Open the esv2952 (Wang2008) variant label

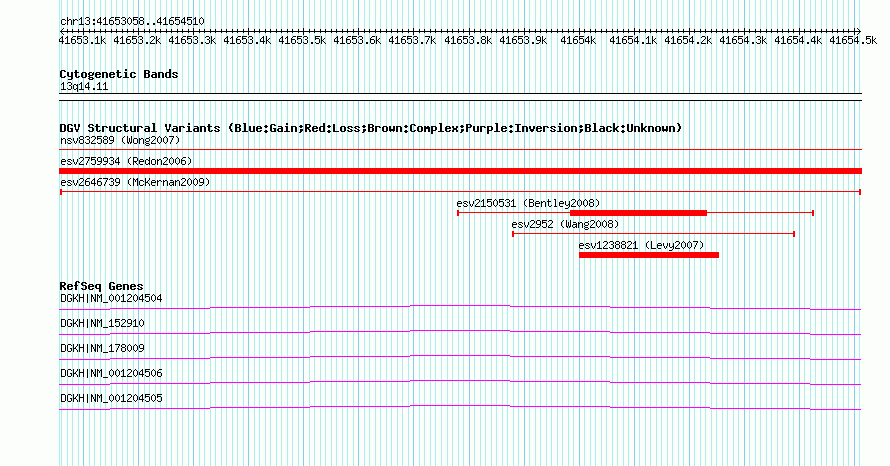click(565, 224)
